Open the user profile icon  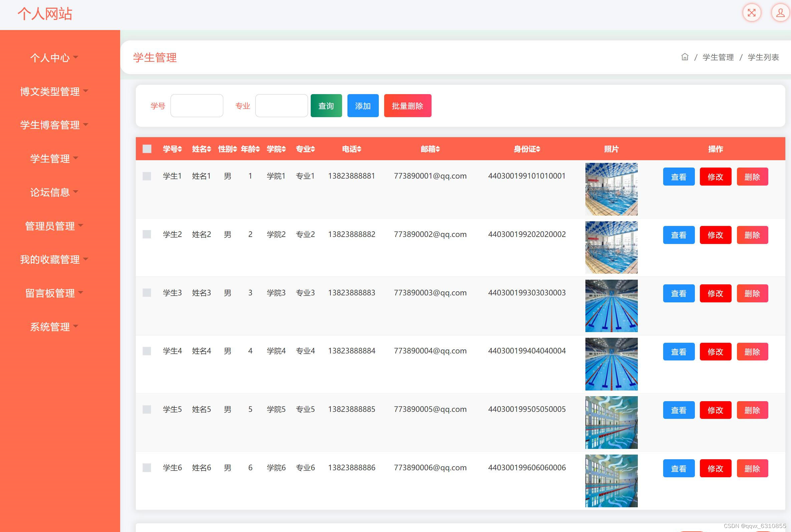click(x=780, y=13)
